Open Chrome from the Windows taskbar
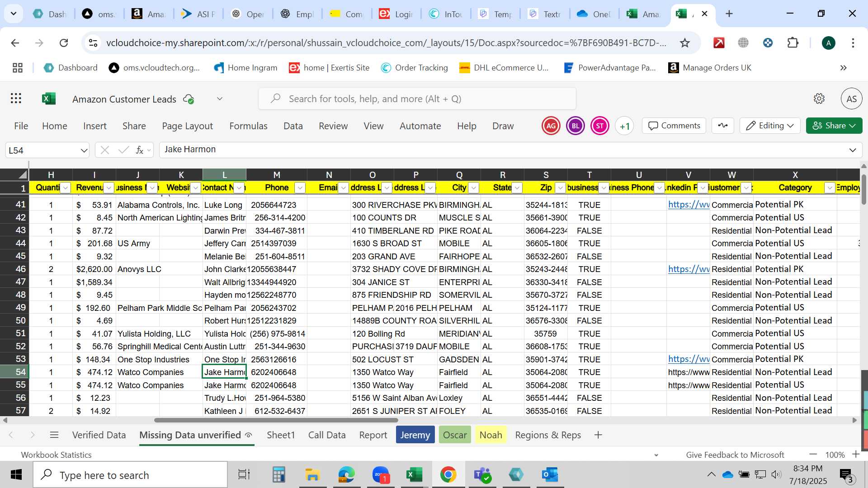Viewport: 868px width, 488px height. pyautogui.click(x=448, y=475)
